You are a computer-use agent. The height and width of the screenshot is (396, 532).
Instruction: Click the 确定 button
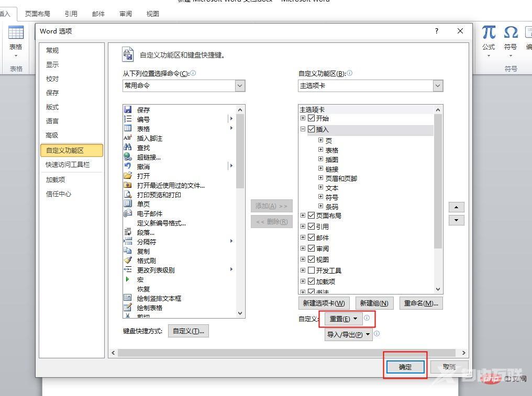[x=404, y=367]
